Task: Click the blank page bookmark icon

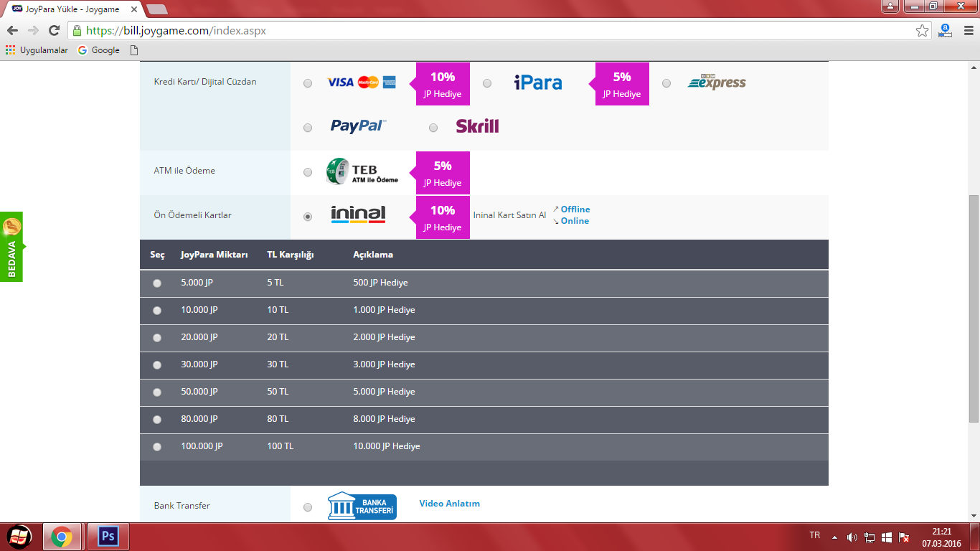Action: tap(133, 50)
